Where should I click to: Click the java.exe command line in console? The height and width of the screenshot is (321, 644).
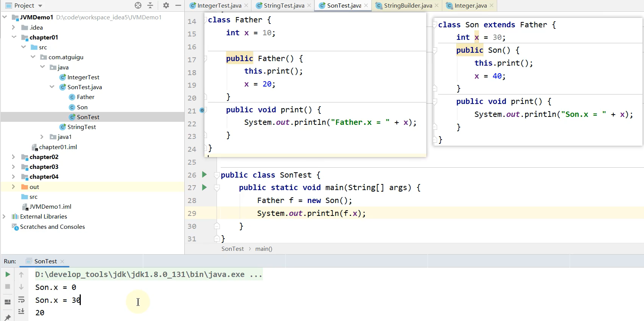coord(149,274)
